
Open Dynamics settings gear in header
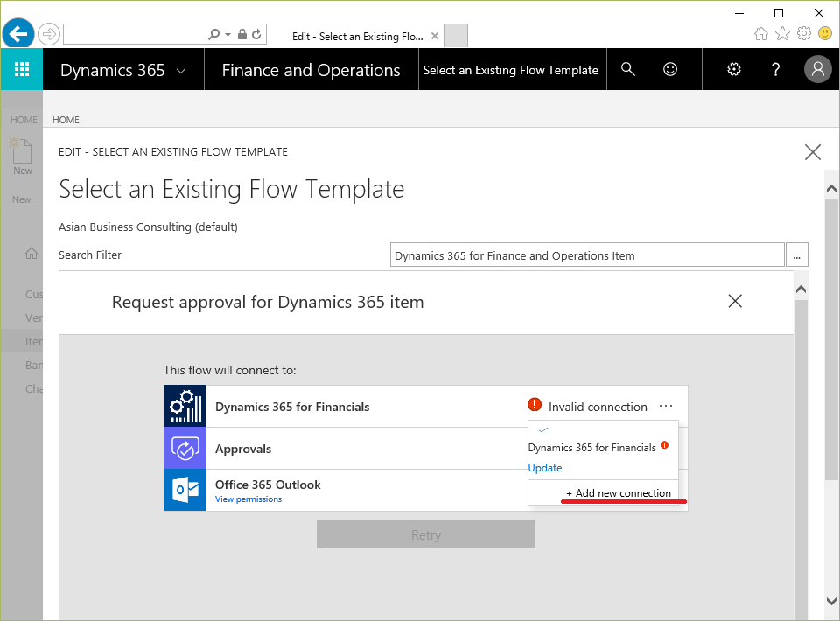coord(734,70)
